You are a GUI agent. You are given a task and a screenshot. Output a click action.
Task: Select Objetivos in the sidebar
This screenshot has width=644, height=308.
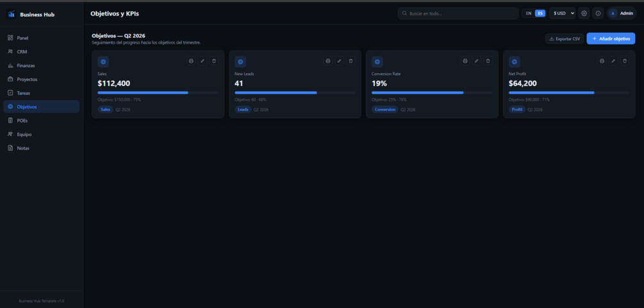click(x=41, y=107)
